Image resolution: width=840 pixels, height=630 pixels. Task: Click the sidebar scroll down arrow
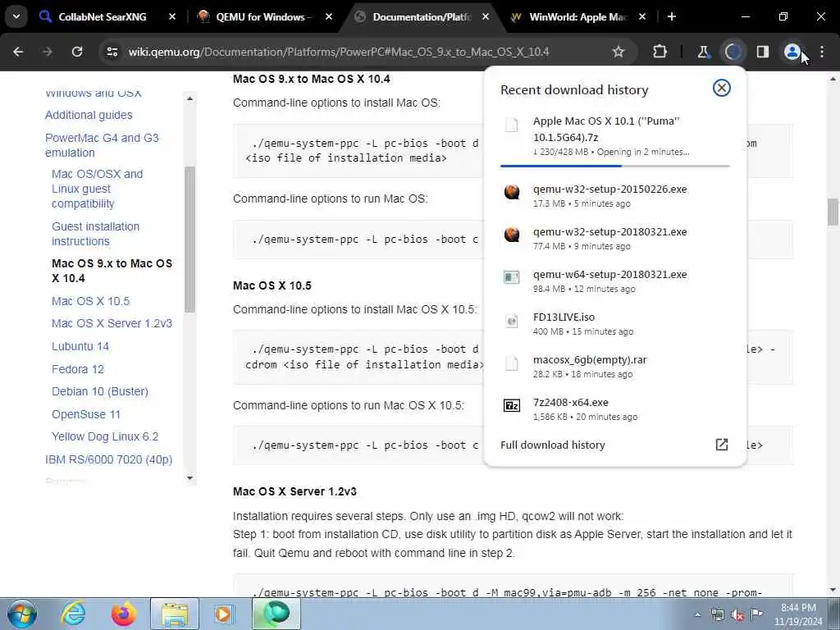pyautogui.click(x=189, y=478)
